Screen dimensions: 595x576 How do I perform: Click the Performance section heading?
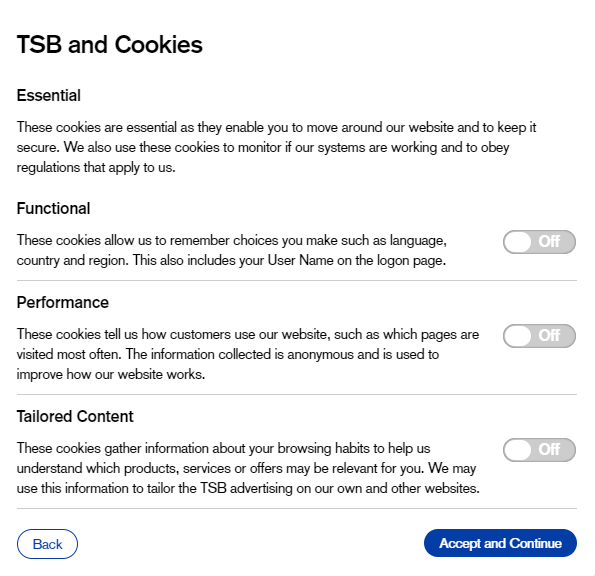point(63,302)
